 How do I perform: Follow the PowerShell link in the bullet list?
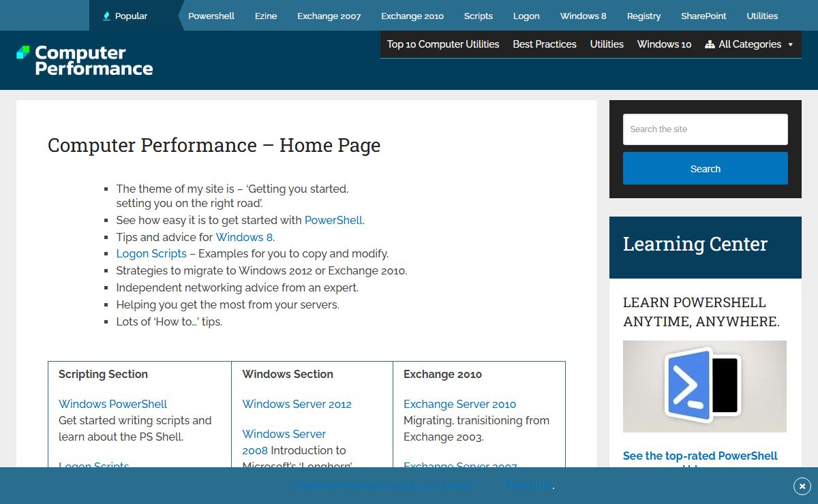coord(333,220)
